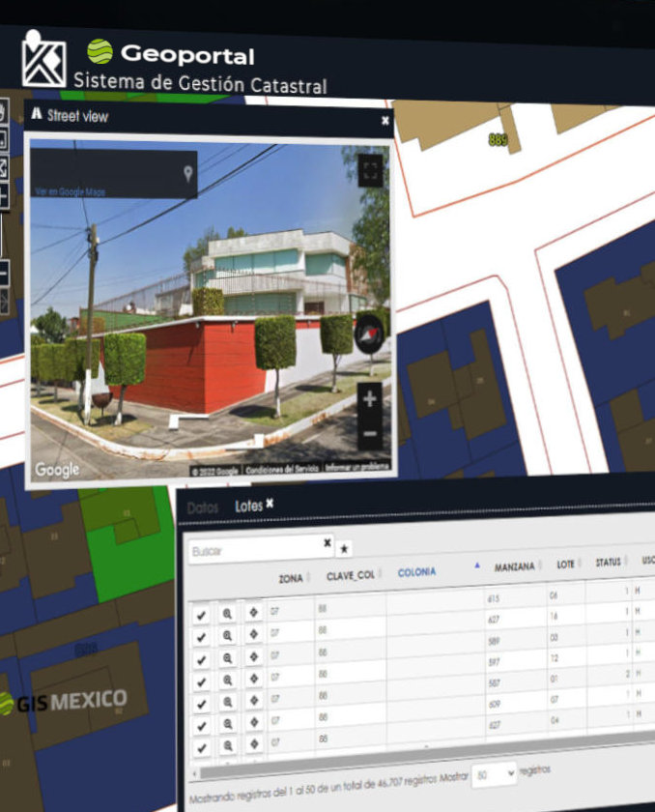Select the Lotes tab
This screenshot has width=655, height=812.
point(249,506)
